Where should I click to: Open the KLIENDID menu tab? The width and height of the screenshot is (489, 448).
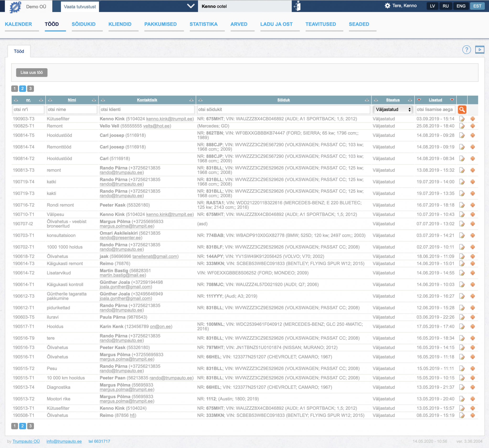pos(120,24)
